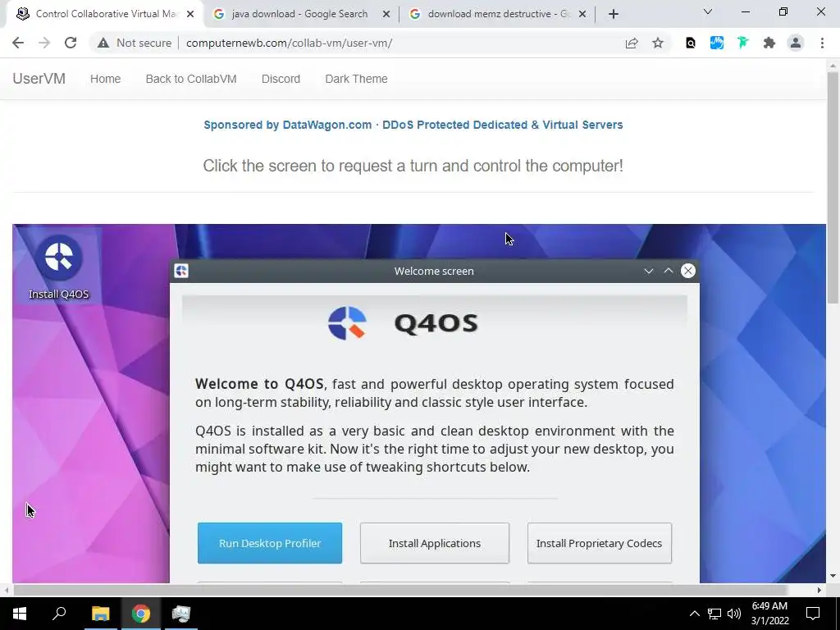The height and width of the screenshot is (630, 840).
Task: Reload the page with the refresh icon
Action: tap(71, 43)
